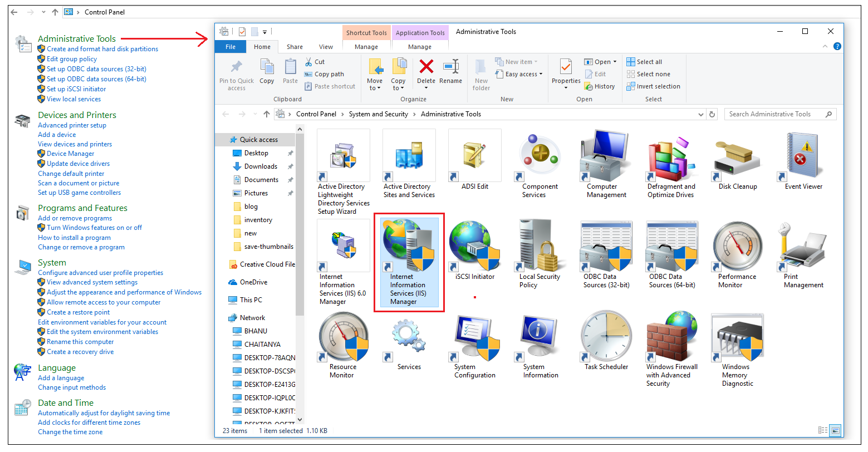Screen dimensions: 868x452
Task: Switch to the View ribbon tab
Action: click(x=326, y=47)
